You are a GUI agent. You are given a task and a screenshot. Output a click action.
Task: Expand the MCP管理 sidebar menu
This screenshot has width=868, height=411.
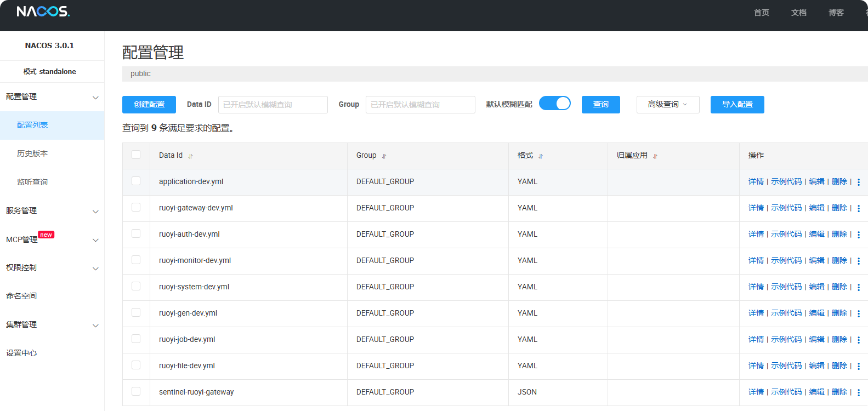(x=52, y=239)
